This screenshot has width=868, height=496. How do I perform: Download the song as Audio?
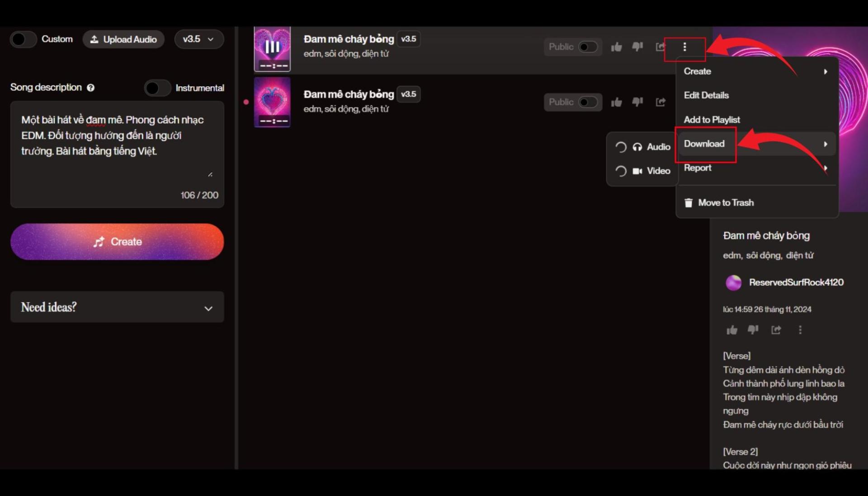point(642,147)
